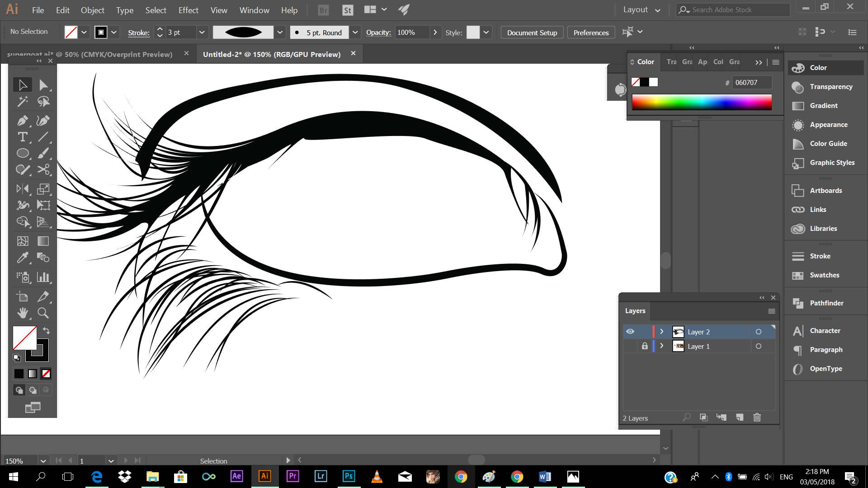Screen dimensions: 868x488
Task: Select the Paintbrush tool
Action: pyautogui.click(x=43, y=153)
